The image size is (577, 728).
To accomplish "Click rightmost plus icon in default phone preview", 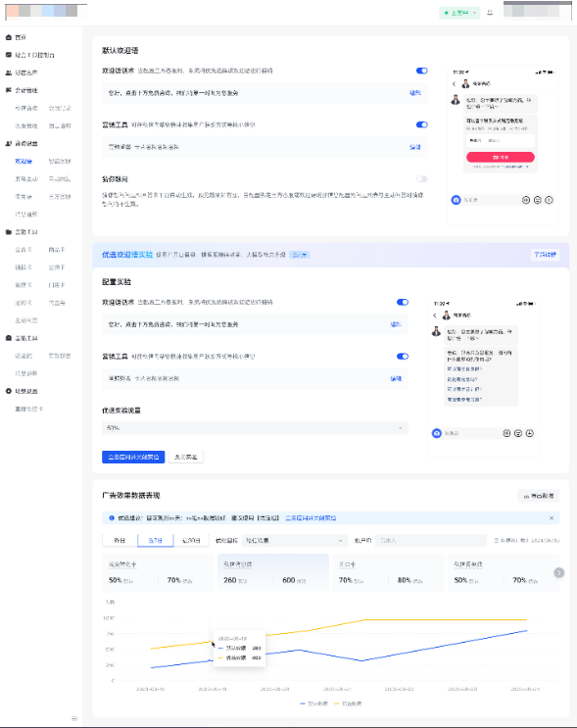I will [x=550, y=200].
